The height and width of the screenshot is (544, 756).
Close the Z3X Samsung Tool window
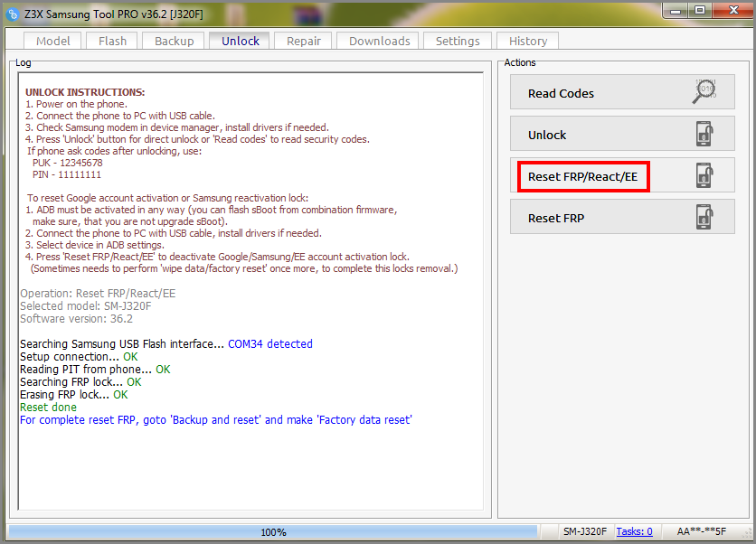click(x=732, y=11)
